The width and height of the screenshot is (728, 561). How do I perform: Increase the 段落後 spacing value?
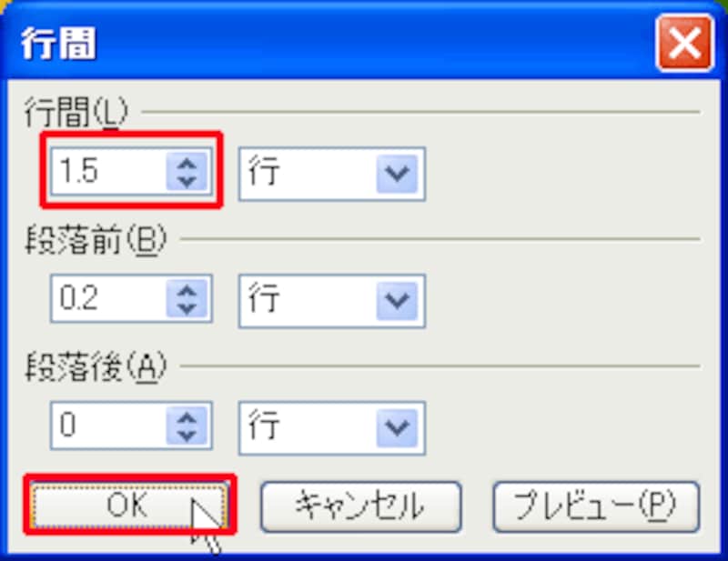(187, 417)
